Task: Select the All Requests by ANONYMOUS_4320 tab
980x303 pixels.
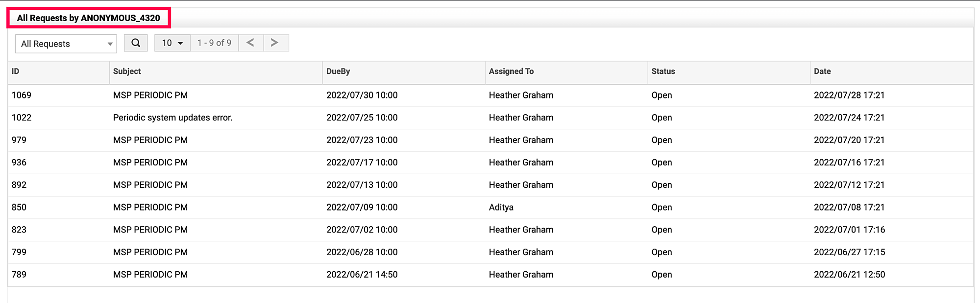Action: pyautogui.click(x=89, y=18)
